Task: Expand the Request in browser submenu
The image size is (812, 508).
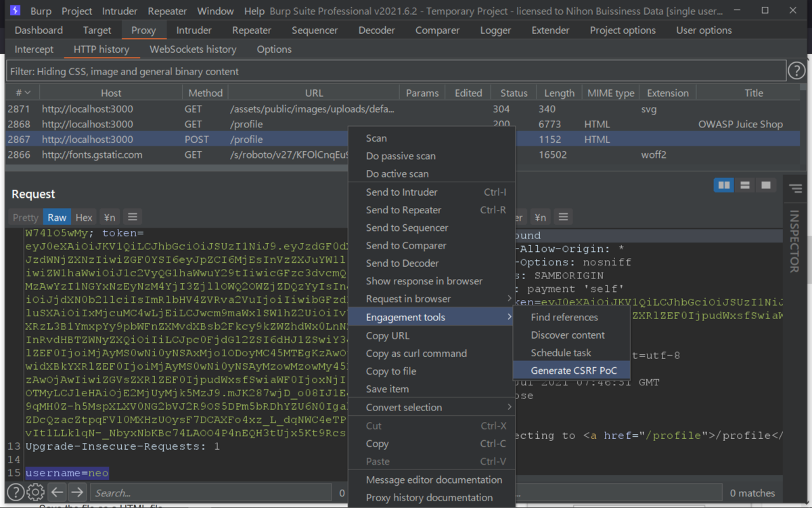Action: coord(431,299)
